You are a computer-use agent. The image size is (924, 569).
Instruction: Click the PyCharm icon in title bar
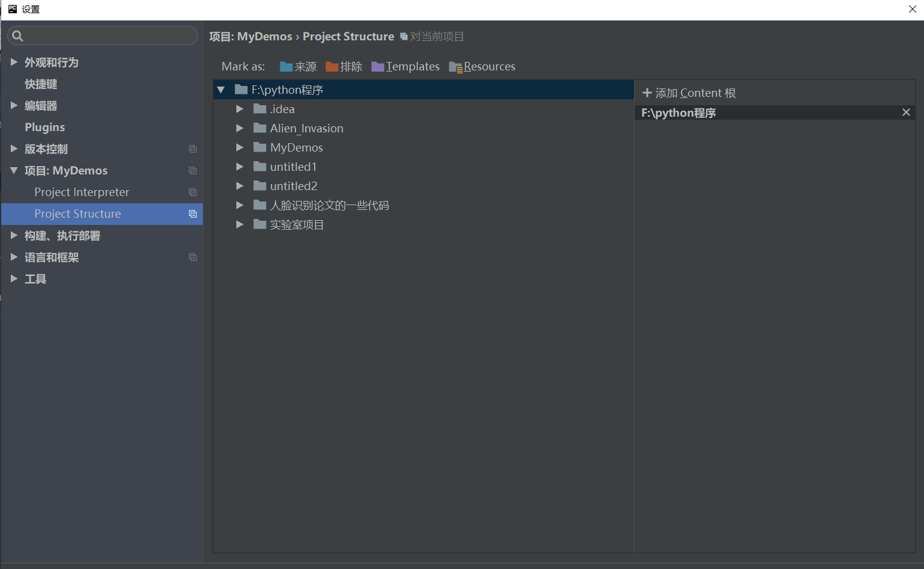click(x=13, y=9)
